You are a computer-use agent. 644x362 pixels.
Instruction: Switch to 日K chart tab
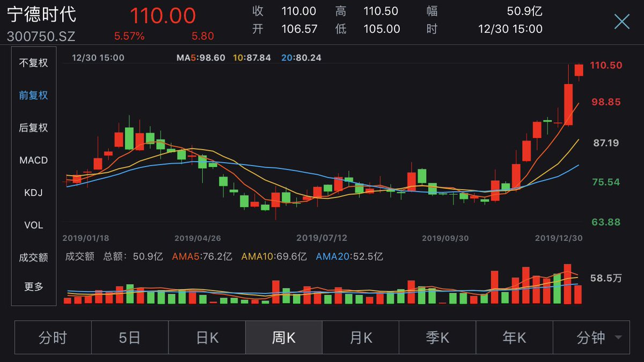tap(207, 338)
